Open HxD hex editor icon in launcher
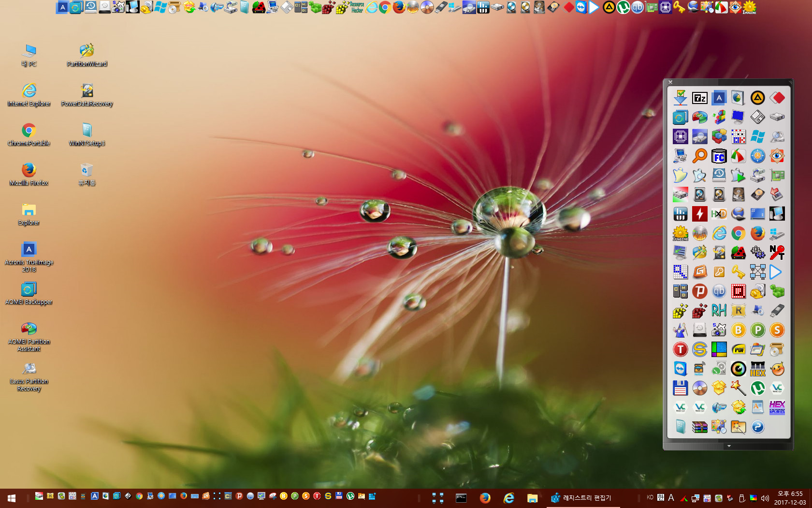This screenshot has height=508, width=812. (719, 214)
